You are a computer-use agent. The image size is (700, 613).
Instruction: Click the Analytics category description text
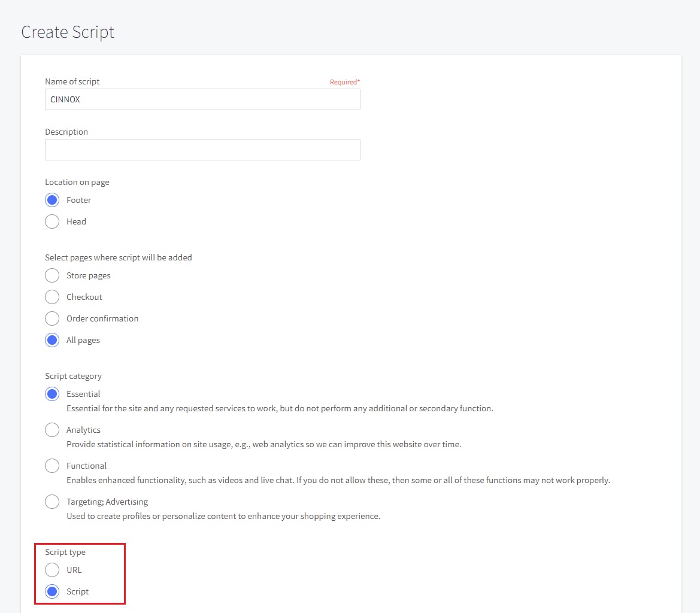(x=263, y=444)
